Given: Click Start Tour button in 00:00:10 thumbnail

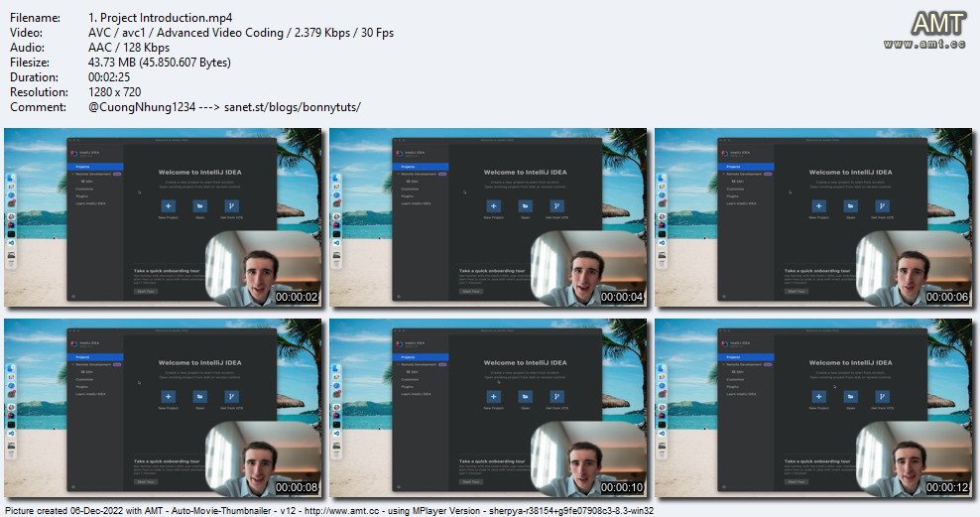Looking at the screenshot, I should [x=471, y=482].
